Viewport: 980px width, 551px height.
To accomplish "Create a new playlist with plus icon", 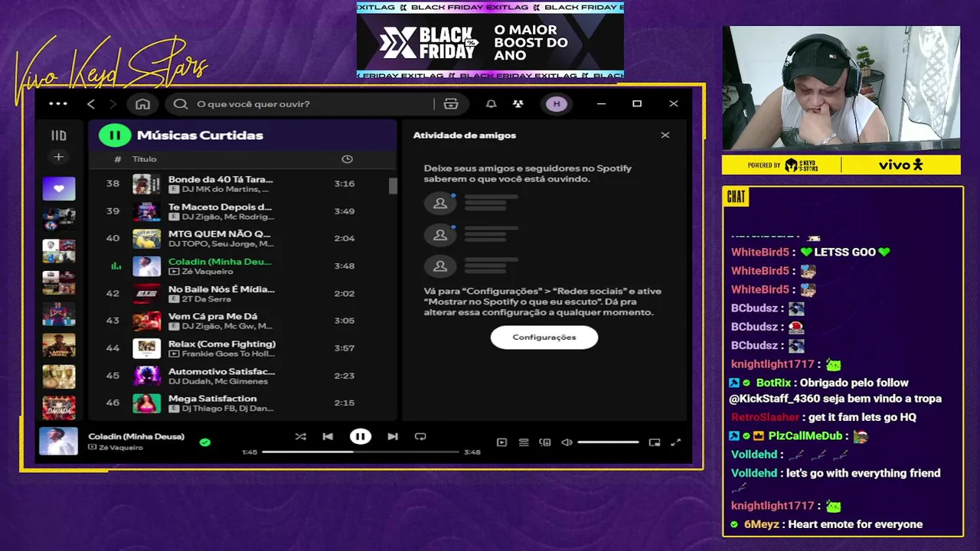I will tap(58, 157).
